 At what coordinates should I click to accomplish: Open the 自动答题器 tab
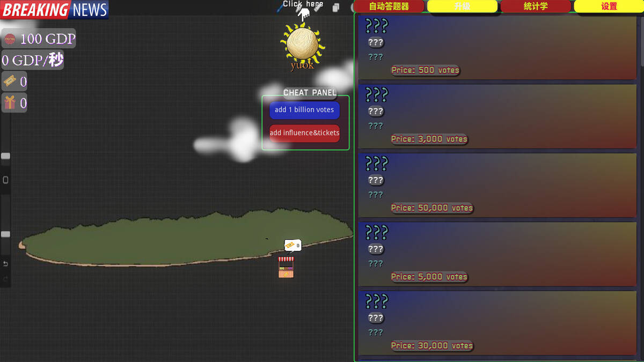389,6
